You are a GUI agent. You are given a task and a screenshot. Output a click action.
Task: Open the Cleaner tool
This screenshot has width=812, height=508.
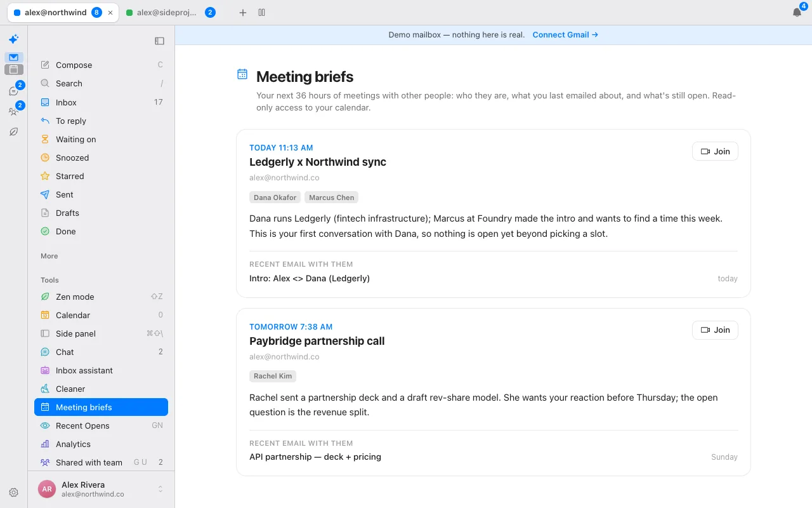coord(101,389)
